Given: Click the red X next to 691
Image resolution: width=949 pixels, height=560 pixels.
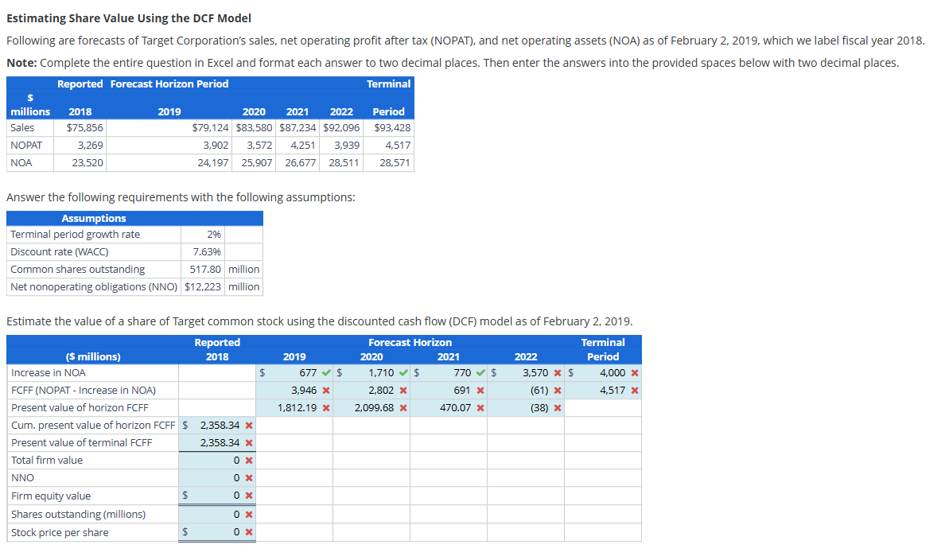Looking at the screenshot, I should click(480, 391).
